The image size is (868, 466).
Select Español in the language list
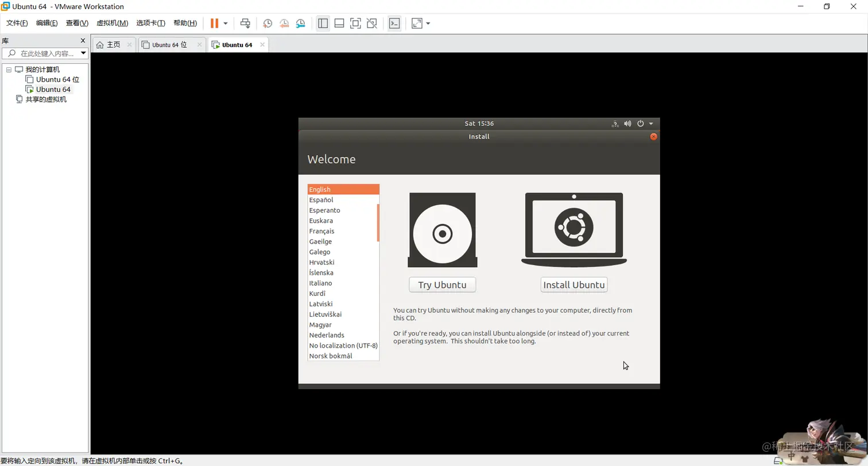click(x=342, y=200)
